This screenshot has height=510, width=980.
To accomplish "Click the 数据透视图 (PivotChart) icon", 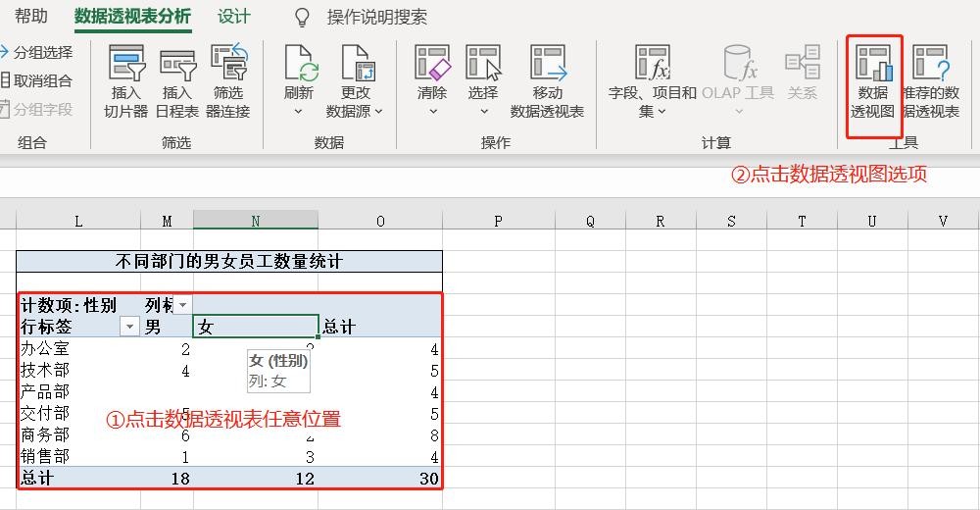I will point(874,64).
